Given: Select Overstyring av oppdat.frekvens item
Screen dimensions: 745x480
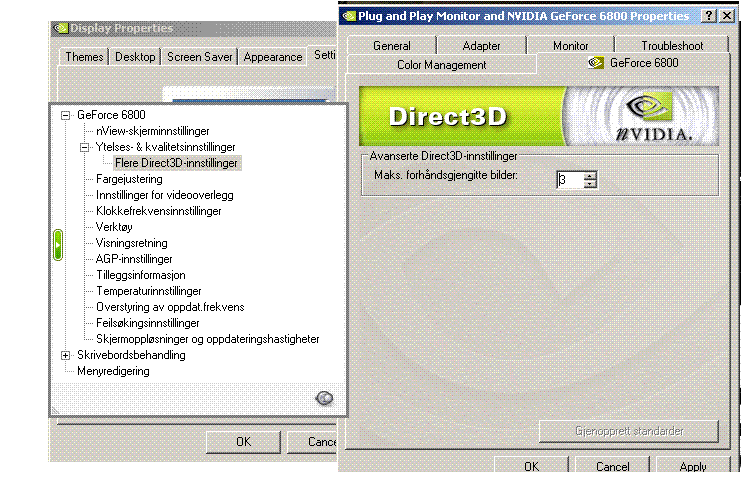Looking at the screenshot, I should pyautogui.click(x=170, y=307).
